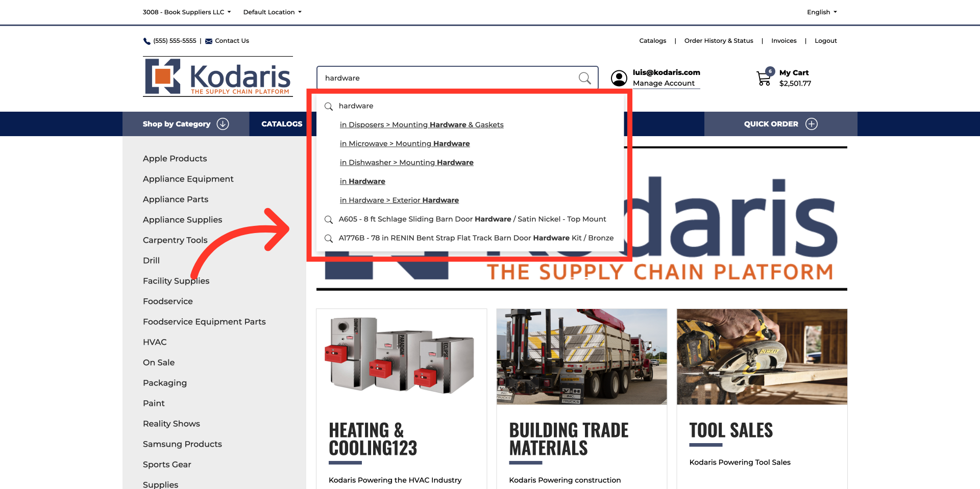Click the luis@kodaris.com account name
Viewport: 980px width, 489px height.
pyautogui.click(x=666, y=72)
